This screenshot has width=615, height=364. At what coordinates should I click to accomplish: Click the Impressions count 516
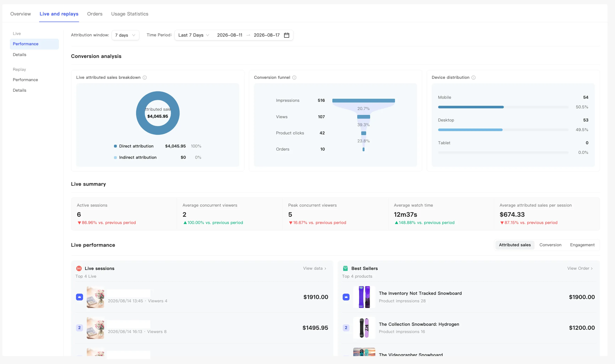[x=321, y=100]
